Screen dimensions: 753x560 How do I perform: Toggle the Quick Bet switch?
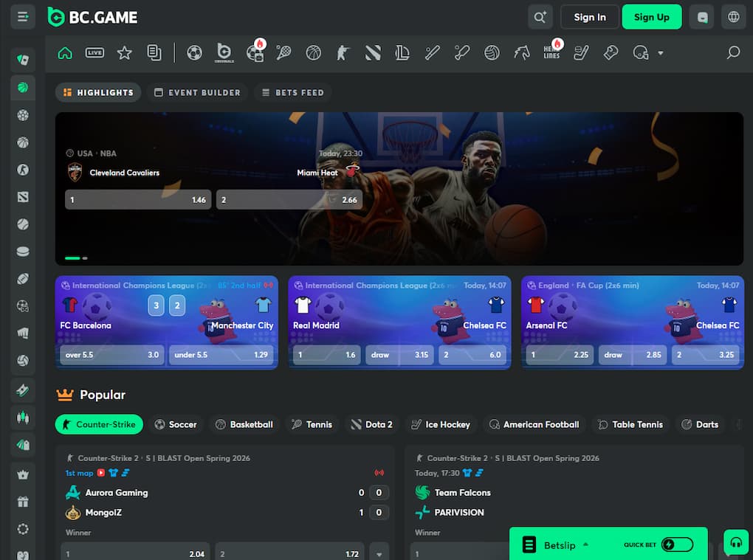(677, 545)
